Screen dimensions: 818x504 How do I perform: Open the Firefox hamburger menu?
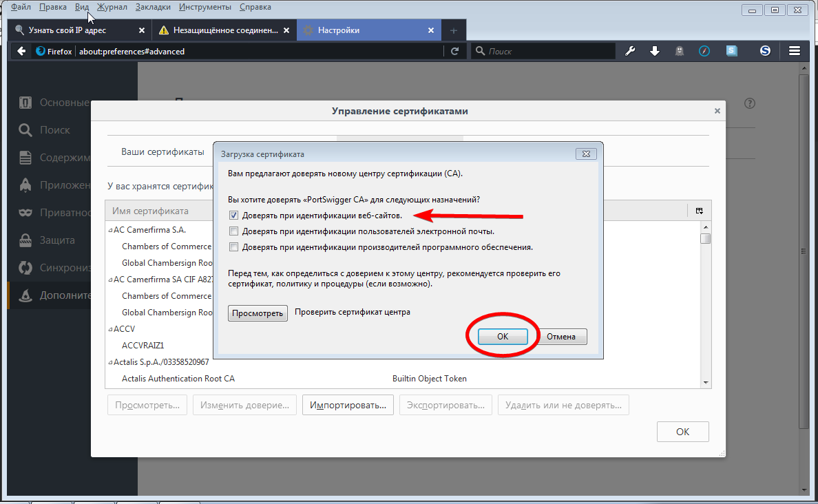pos(795,51)
